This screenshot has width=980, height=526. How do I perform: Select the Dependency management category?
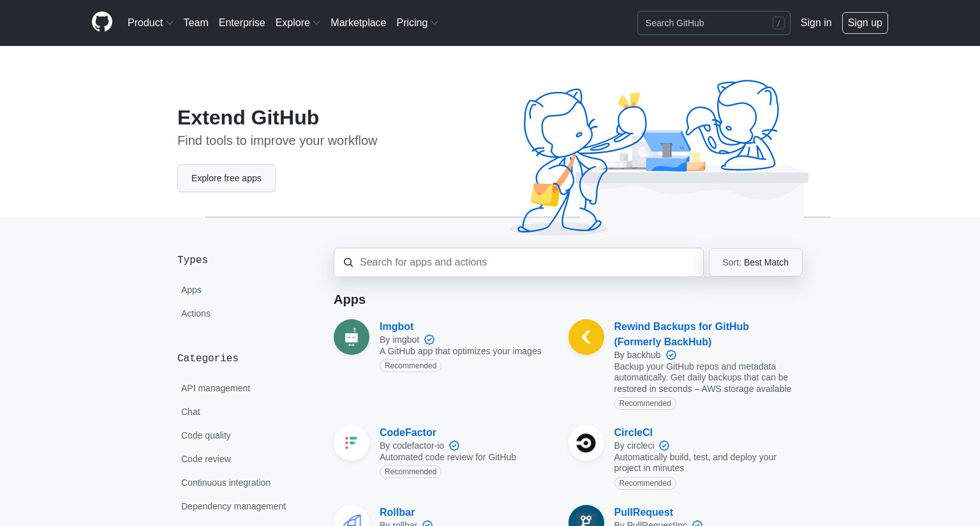coord(234,506)
